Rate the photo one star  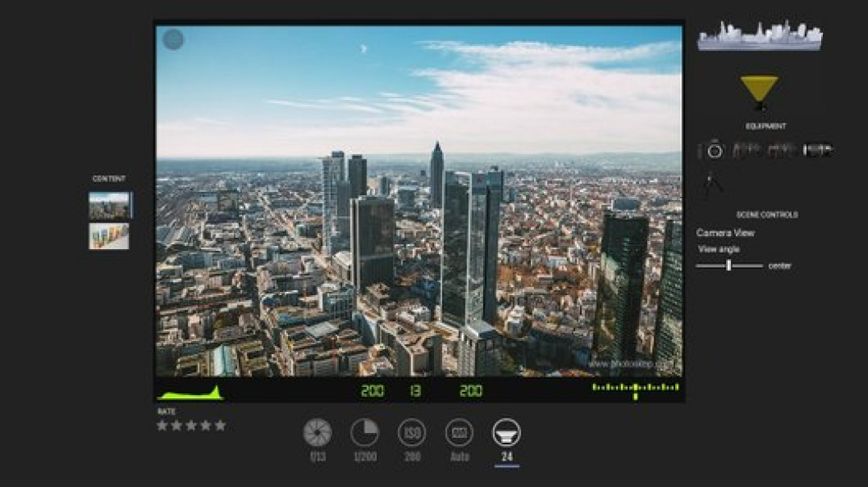click(x=162, y=426)
